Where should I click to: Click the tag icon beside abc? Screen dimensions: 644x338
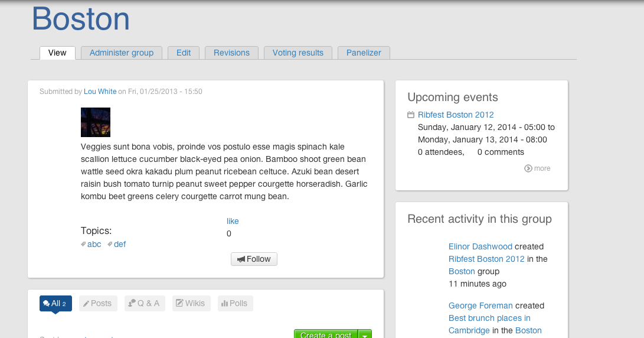[x=83, y=244]
